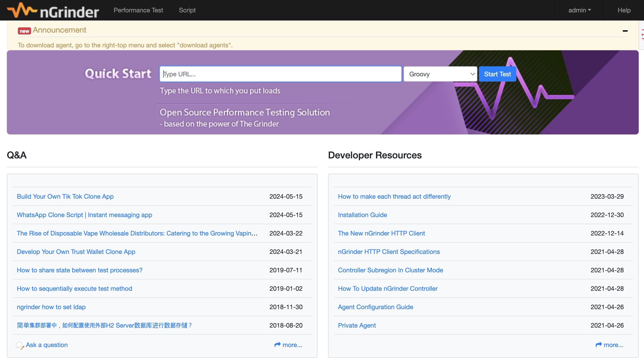This screenshot has height=361, width=644.
Task: Open the Private Agent link
Action: [x=357, y=325]
